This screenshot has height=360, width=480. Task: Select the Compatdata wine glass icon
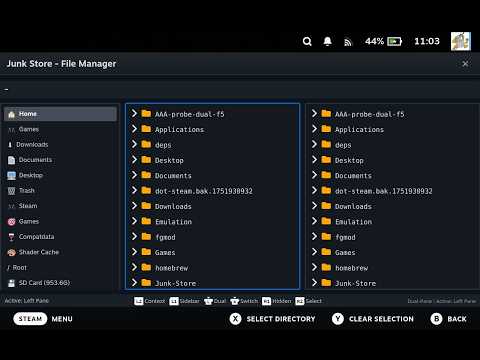pos(11,237)
